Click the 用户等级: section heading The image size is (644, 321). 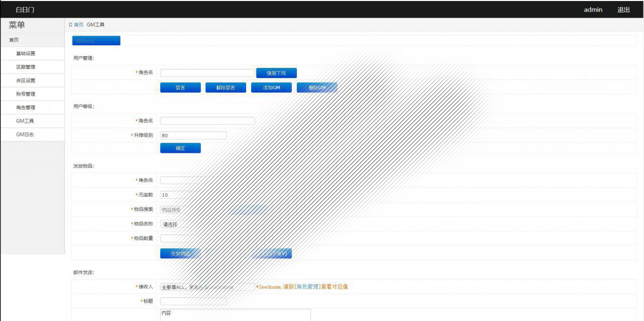coord(84,106)
